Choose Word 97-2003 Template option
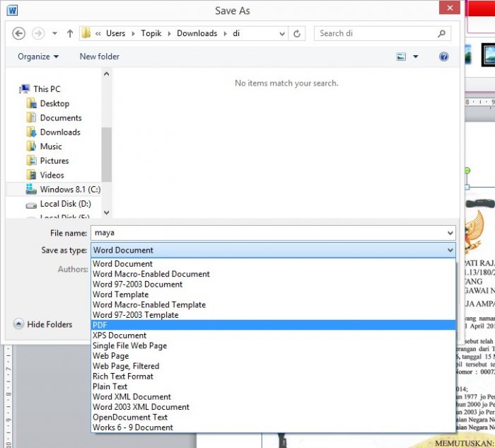 [x=273, y=315]
